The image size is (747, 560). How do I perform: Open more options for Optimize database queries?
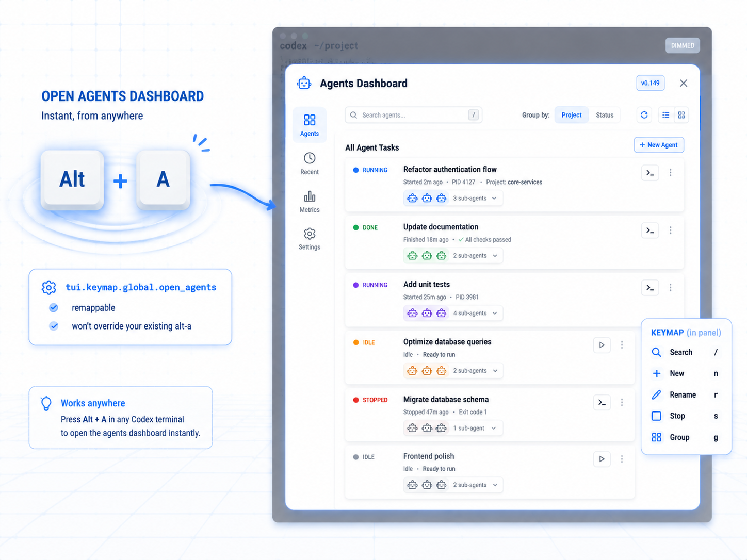coord(622,345)
